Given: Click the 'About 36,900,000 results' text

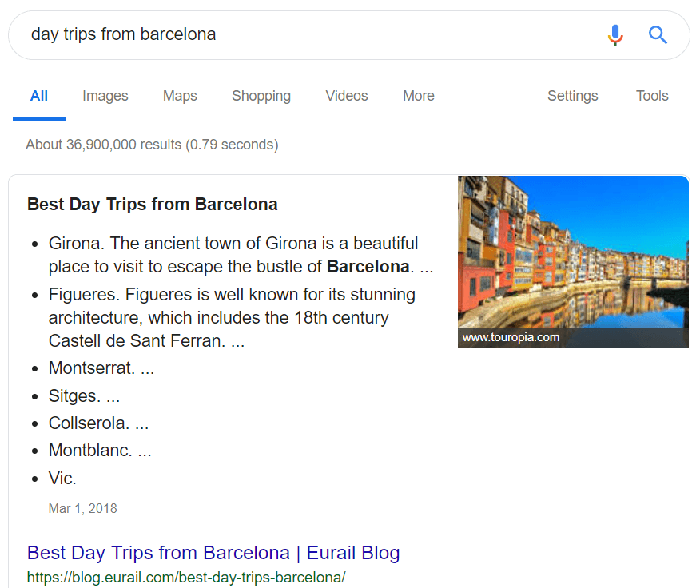Looking at the screenshot, I should pos(152,145).
